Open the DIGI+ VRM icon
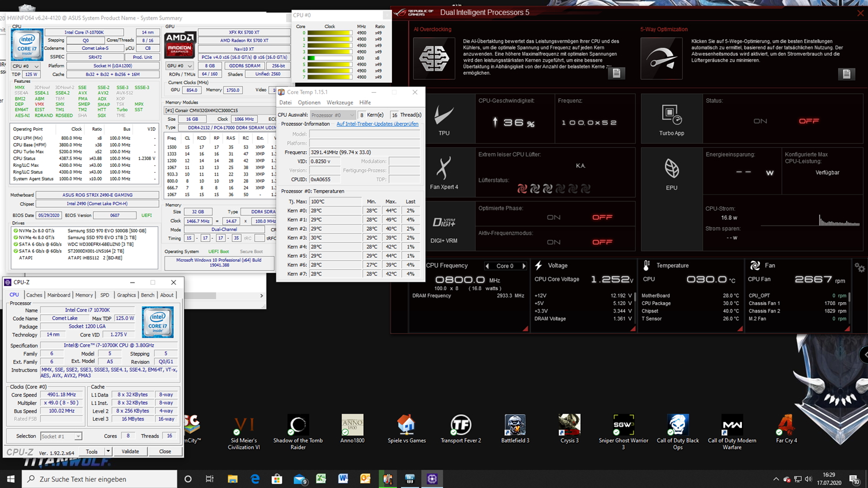Image resolution: width=868 pixels, height=488 pixels. 444,222
